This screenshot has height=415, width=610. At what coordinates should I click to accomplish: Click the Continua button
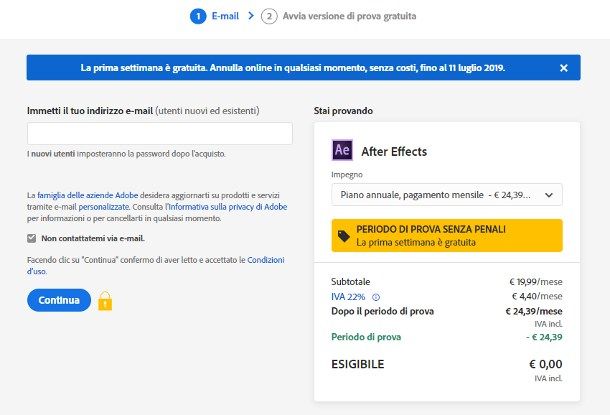click(59, 300)
